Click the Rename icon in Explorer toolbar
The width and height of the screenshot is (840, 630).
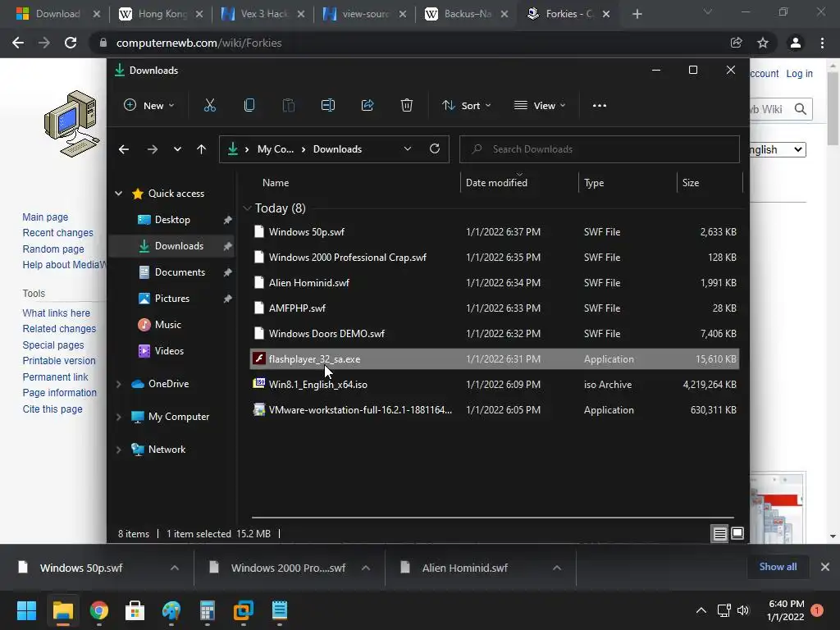pyautogui.click(x=328, y=106)
